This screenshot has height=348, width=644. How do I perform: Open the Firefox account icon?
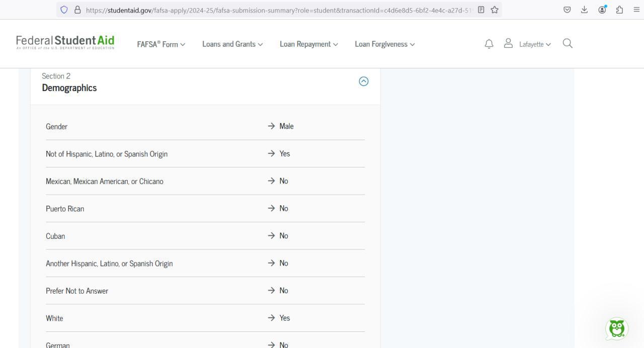pos(602,10)
